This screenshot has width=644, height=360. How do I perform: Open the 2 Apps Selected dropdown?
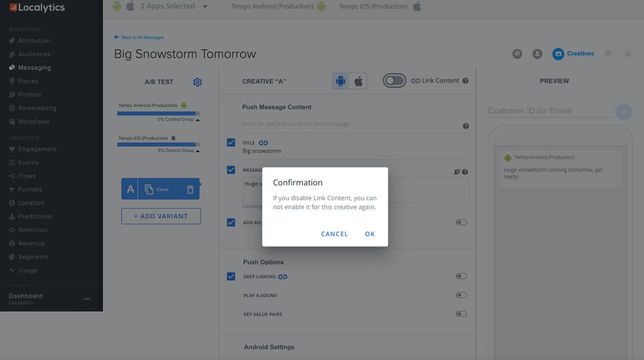point(205,7)
